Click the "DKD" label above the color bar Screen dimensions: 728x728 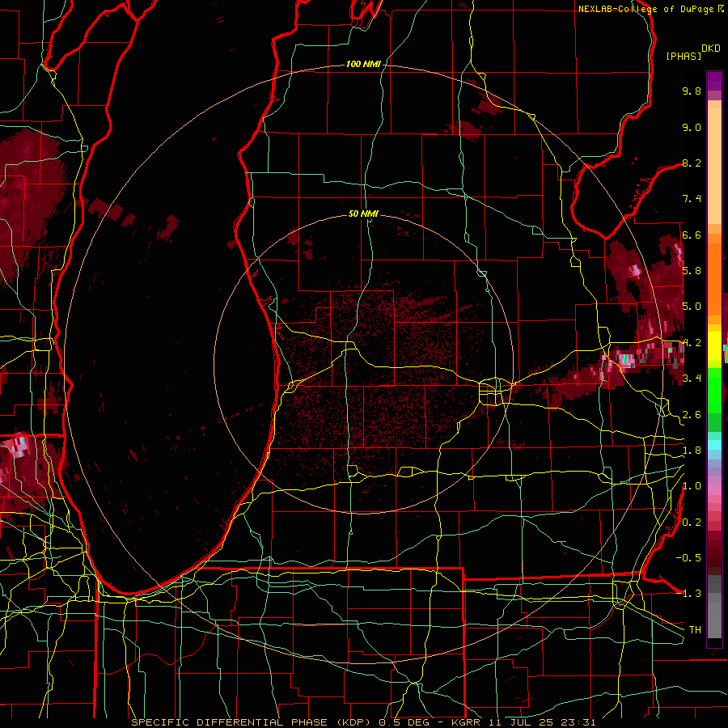click(711, 49)
